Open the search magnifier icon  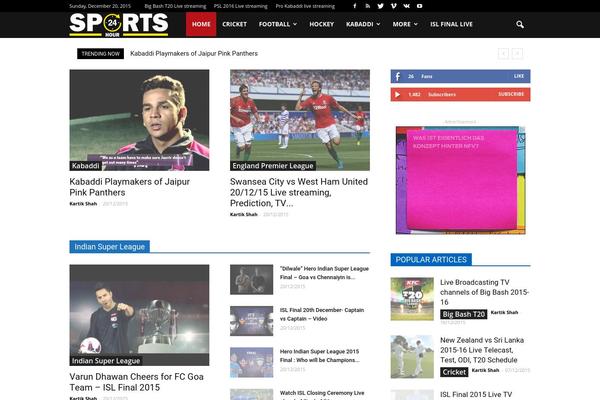519,23
